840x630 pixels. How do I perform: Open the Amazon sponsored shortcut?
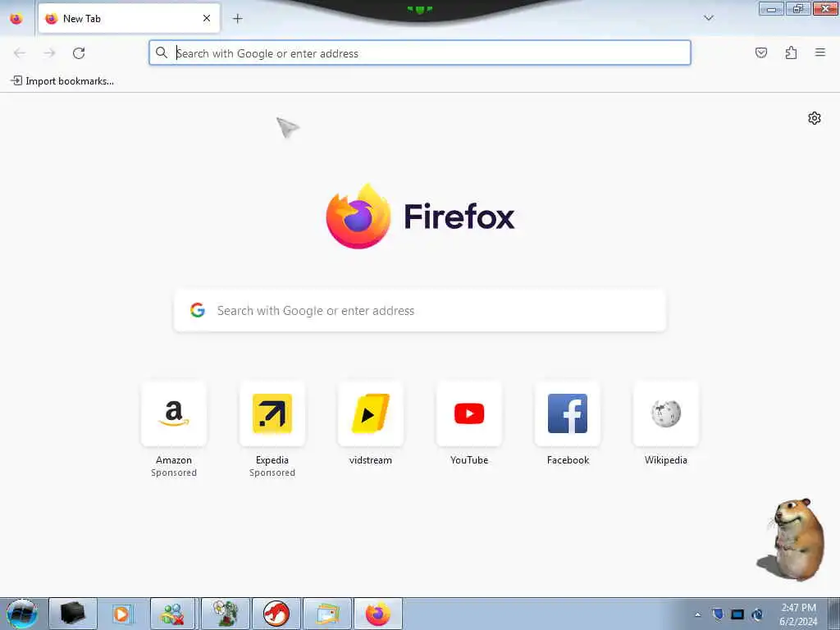pos(174,413)
